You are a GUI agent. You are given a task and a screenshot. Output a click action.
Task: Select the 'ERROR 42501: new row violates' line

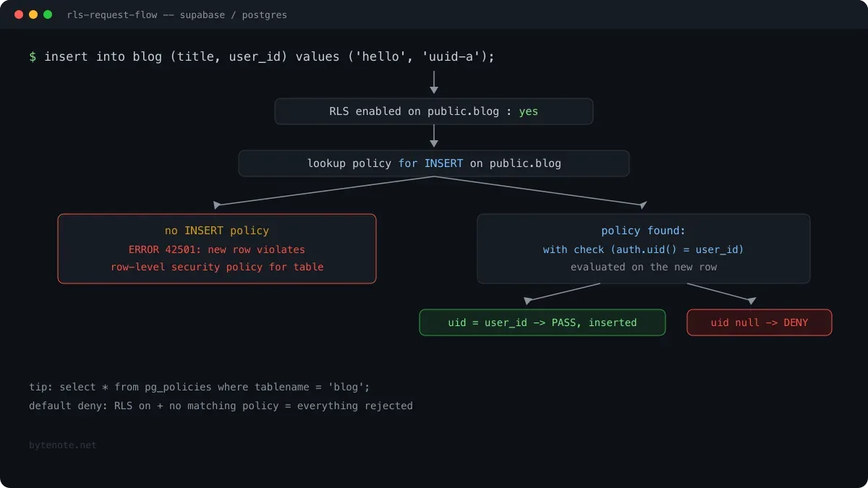tap(217, 249)
